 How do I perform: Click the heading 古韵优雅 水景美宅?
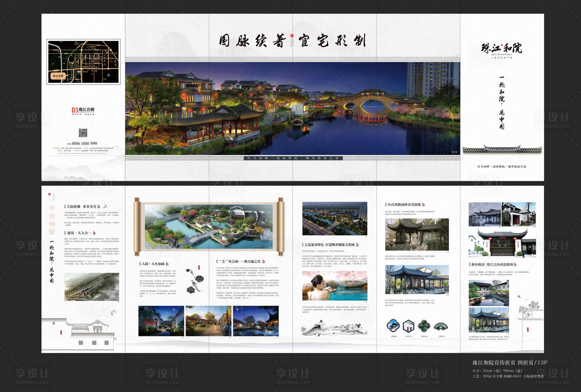pos(82,207)
